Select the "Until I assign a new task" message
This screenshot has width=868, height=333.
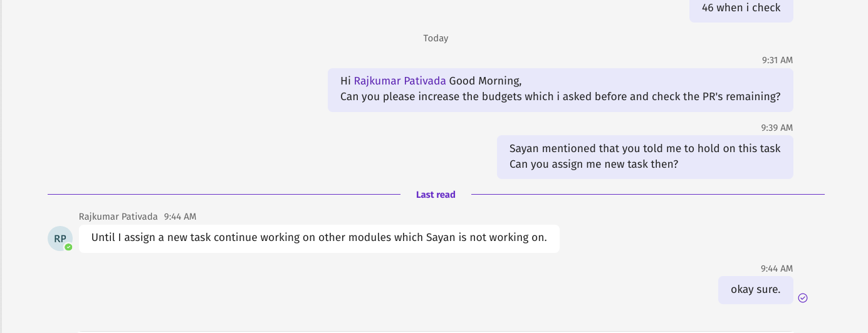pyautogui.click(x=319, y=238)
